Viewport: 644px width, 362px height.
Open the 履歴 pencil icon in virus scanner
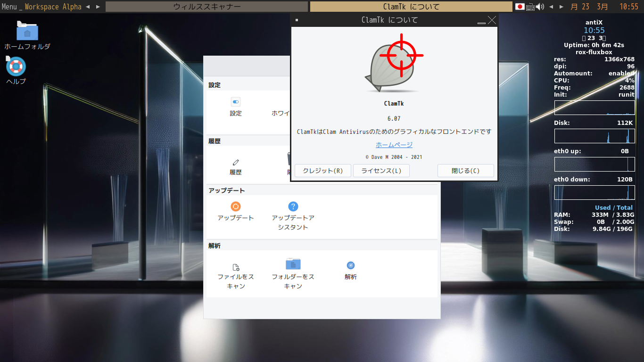236,162
